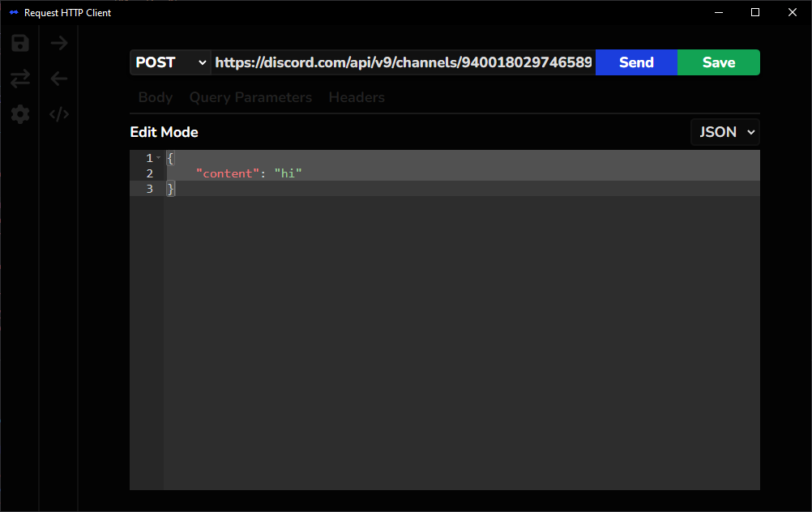
Task: Click the app logo in title bar
Action: coord(14,12)
